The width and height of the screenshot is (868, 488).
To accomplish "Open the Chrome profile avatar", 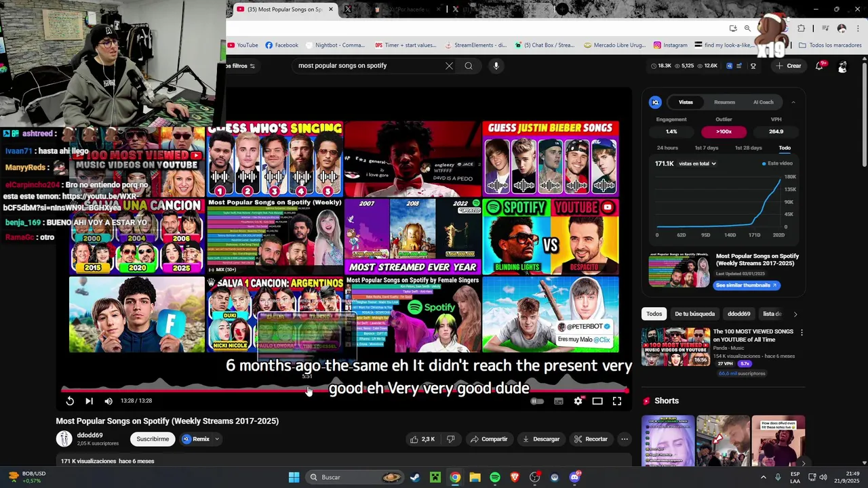I will (842, 28).
